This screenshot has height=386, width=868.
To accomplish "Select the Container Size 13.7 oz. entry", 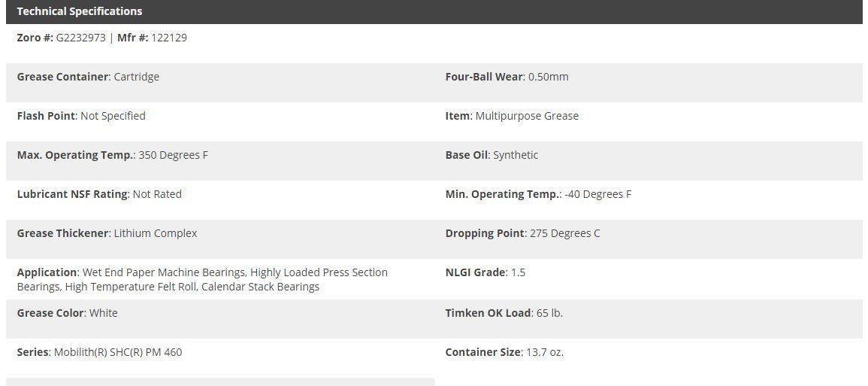I will click(504, 352).
